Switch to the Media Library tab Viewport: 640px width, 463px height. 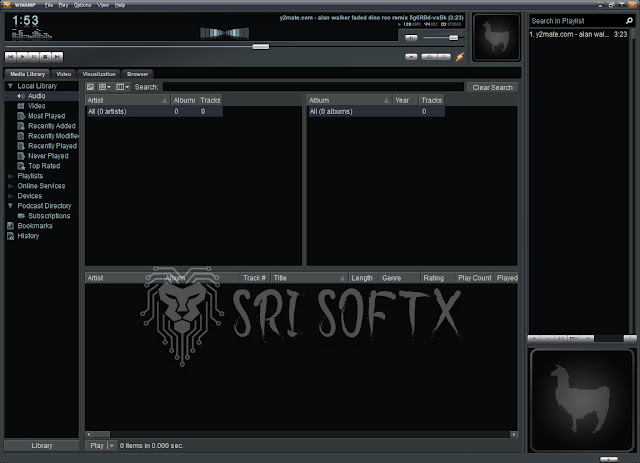coord(27,74)
